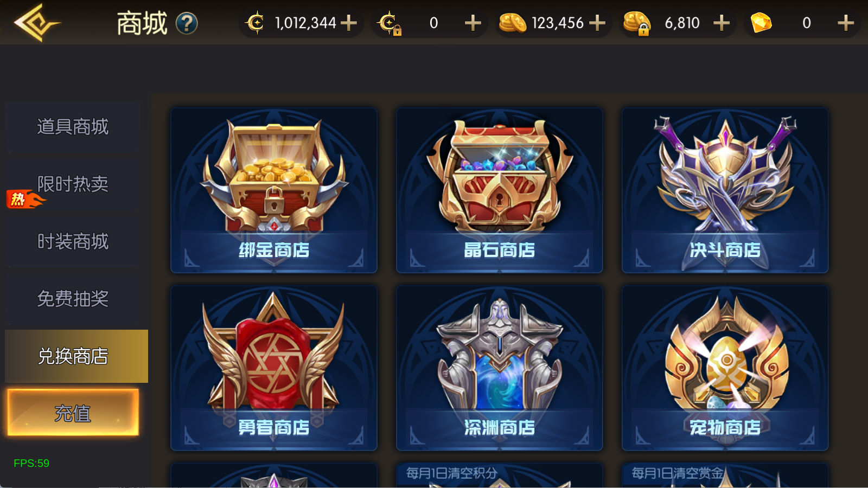This screenshot has height=488, width=868.
Task: Switch to the 限时热卖 tab
Action: pos(73,184)
